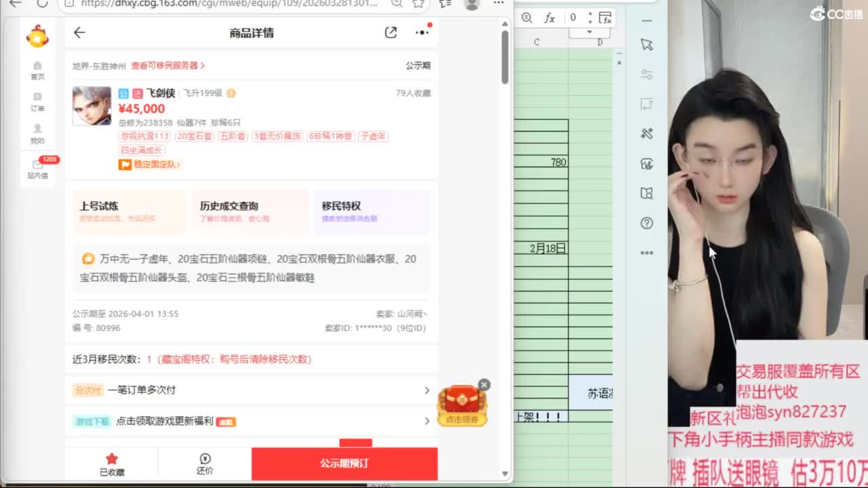Toggle the 已收藏 favorite star
The height and width of the screenshot is (488, 868).
(x=111, y=464)
